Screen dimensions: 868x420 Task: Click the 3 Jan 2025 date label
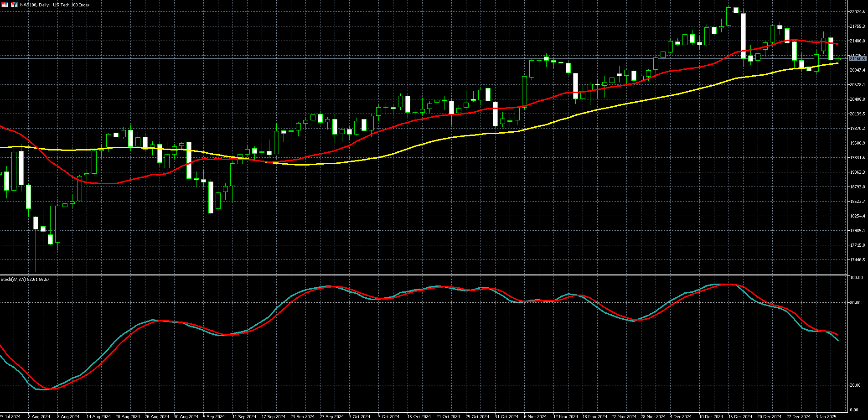click(826, 416)
